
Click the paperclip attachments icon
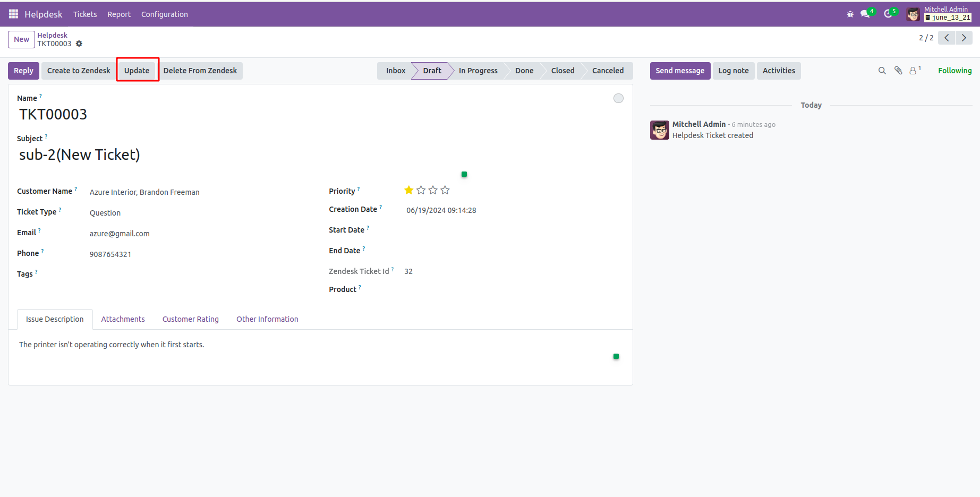(898, 71)
